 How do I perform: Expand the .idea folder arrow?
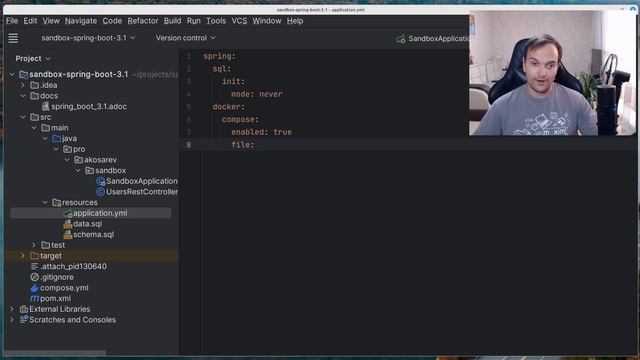click(23, 85)
